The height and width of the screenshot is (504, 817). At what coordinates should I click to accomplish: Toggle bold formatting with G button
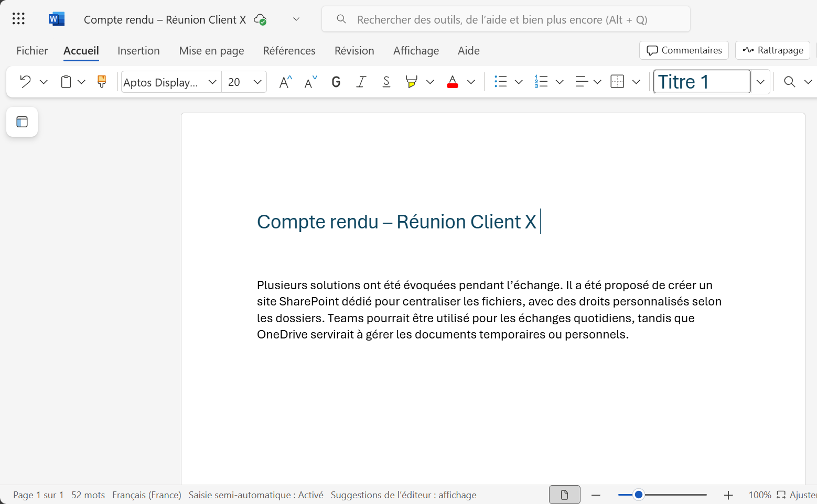tap(336, 82)
